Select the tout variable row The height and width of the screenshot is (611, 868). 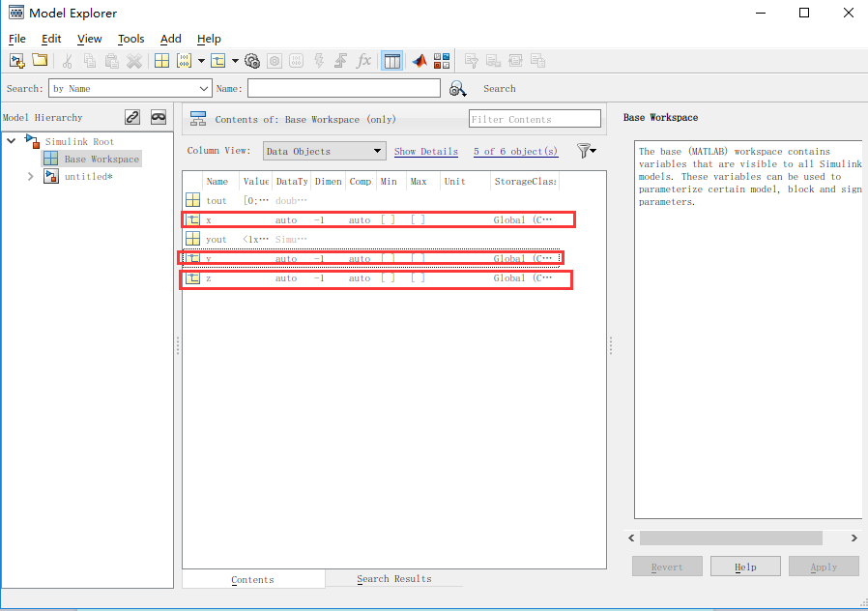371,200
